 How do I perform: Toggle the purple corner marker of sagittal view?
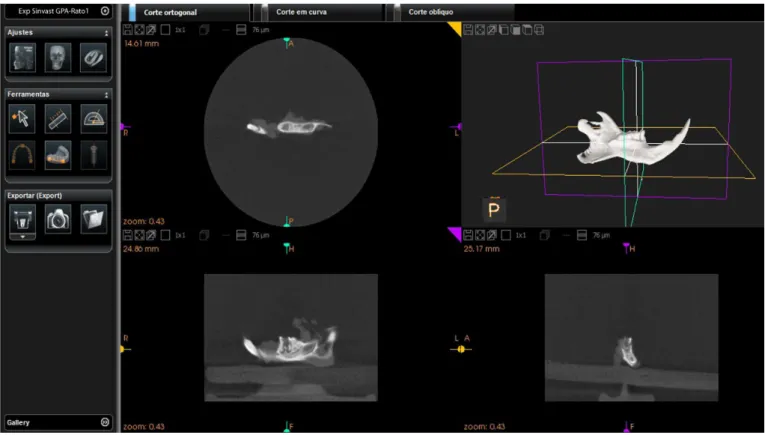pyautogui.click(x=455, y=235)
